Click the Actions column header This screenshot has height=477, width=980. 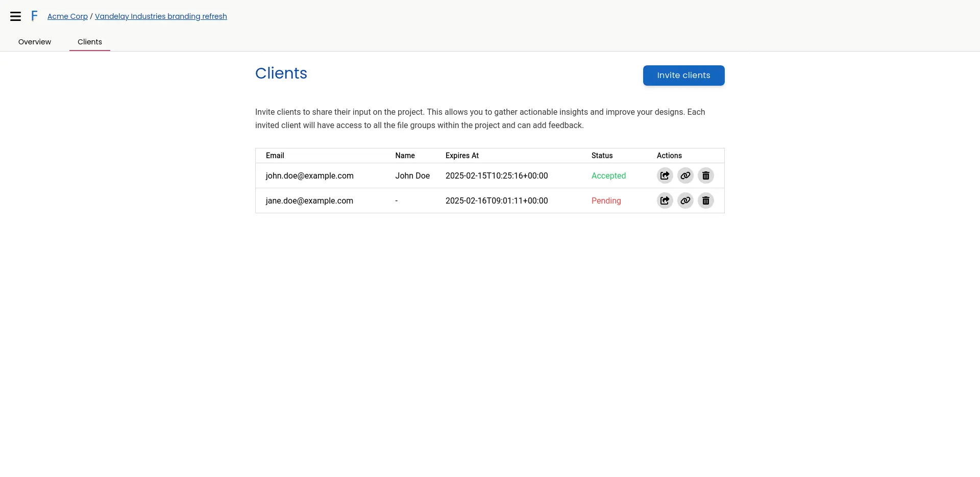click(669, 156)
